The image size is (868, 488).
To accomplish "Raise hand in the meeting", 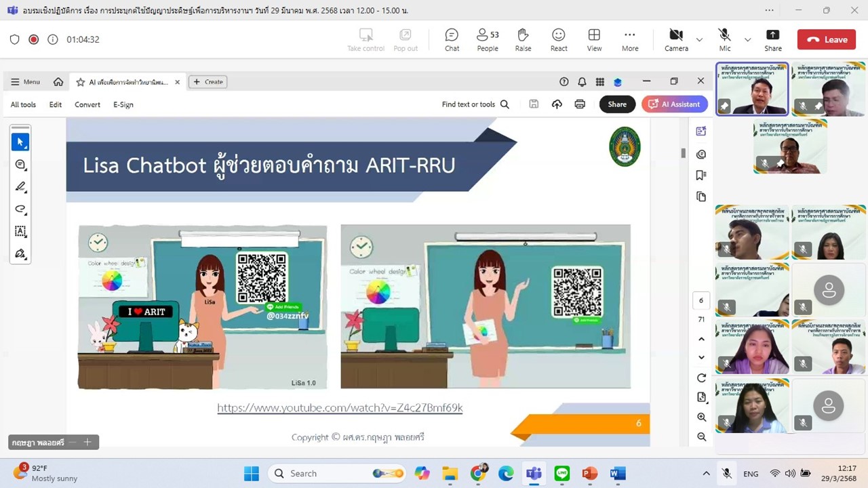I will pyautogui.click(x=523, y=39).
